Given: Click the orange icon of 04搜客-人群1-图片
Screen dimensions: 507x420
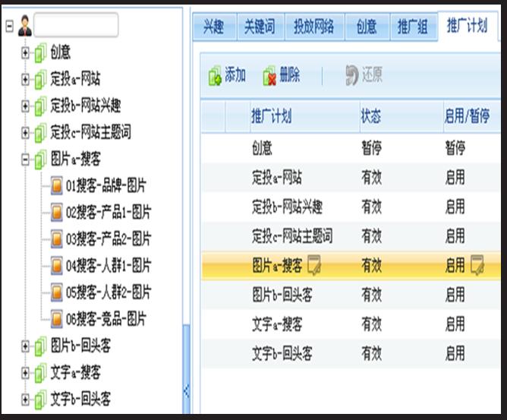Looking at the screenshot, I should (x=57, y=266).
